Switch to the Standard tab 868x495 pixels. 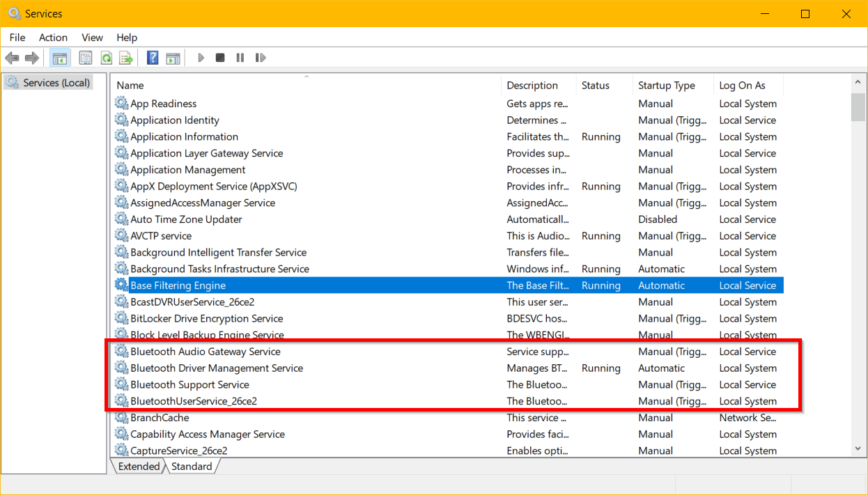191,466
